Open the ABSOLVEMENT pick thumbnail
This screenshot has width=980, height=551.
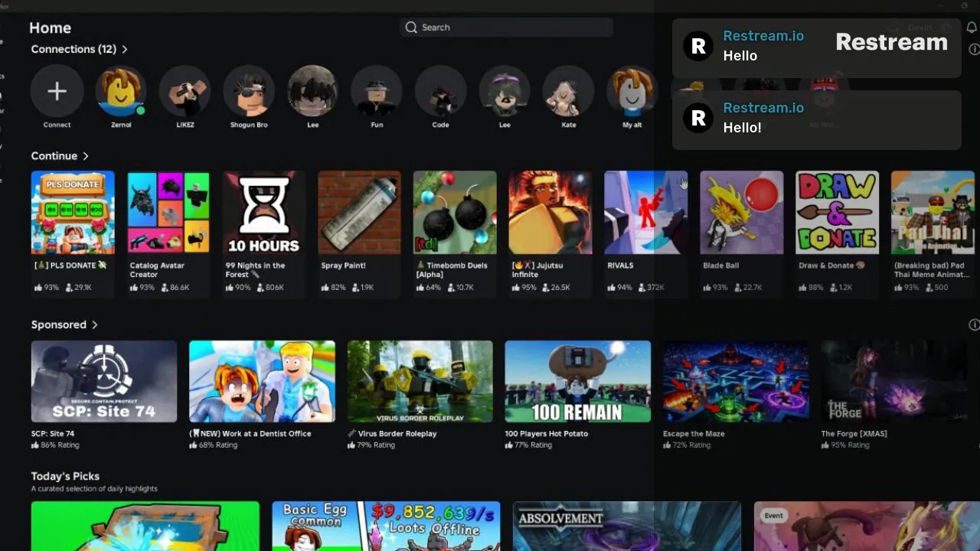point(627,527)
